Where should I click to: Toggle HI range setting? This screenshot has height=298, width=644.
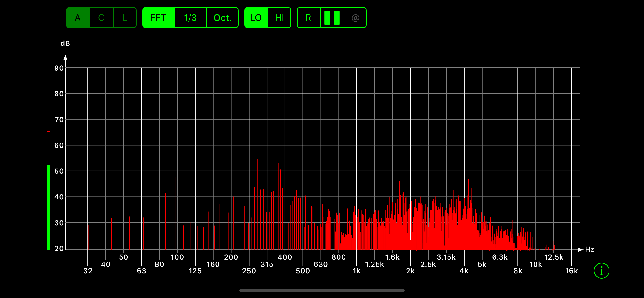(x=280, y=18)
